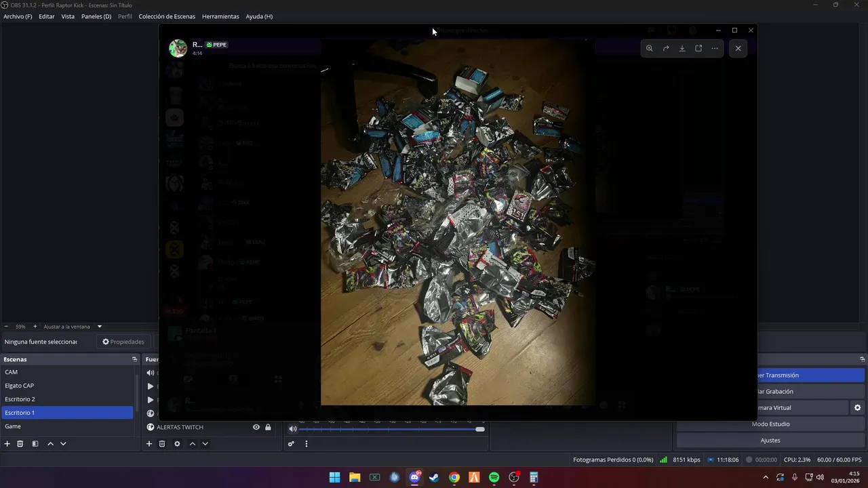Screen dimensions: 868x488
Task: Click the PEPE server tag badge
Action: [x=217, y=45]
